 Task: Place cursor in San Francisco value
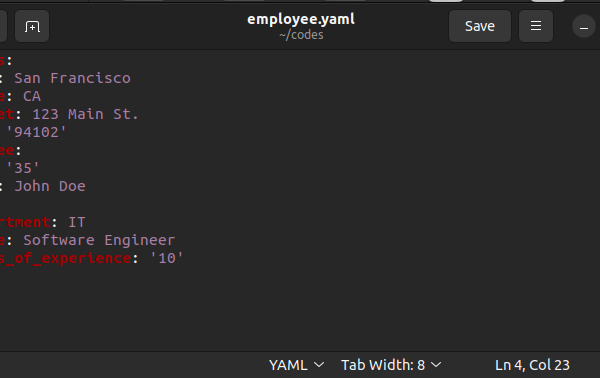coord(72,78)
